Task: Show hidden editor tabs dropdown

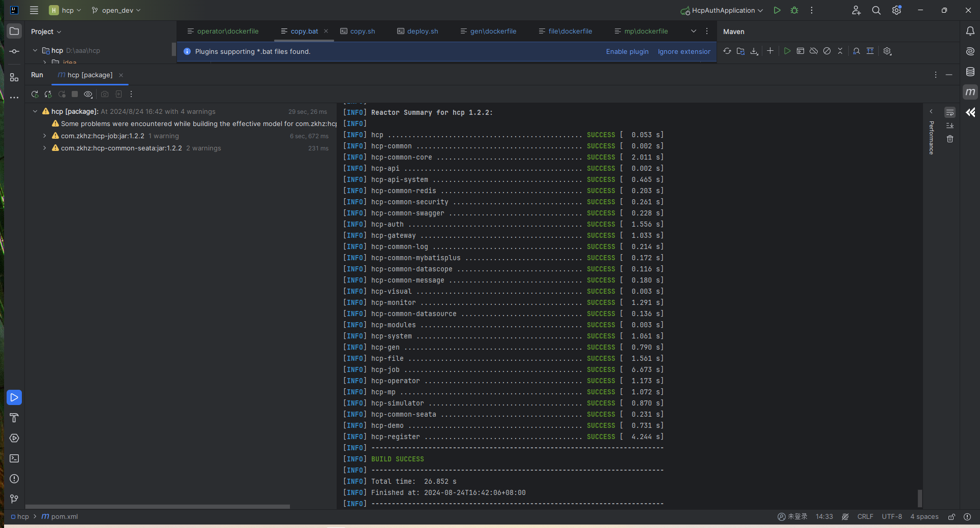Action: click(x=694, y=31)
